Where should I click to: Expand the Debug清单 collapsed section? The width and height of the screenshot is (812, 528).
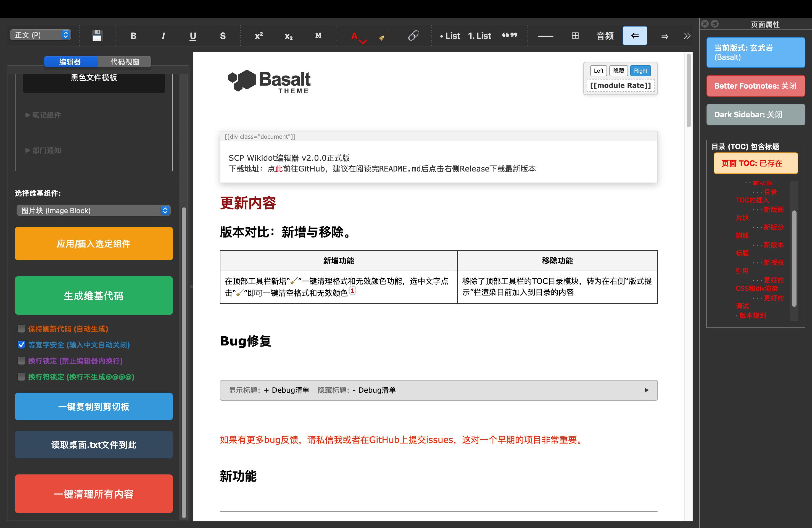coord(646,390)
